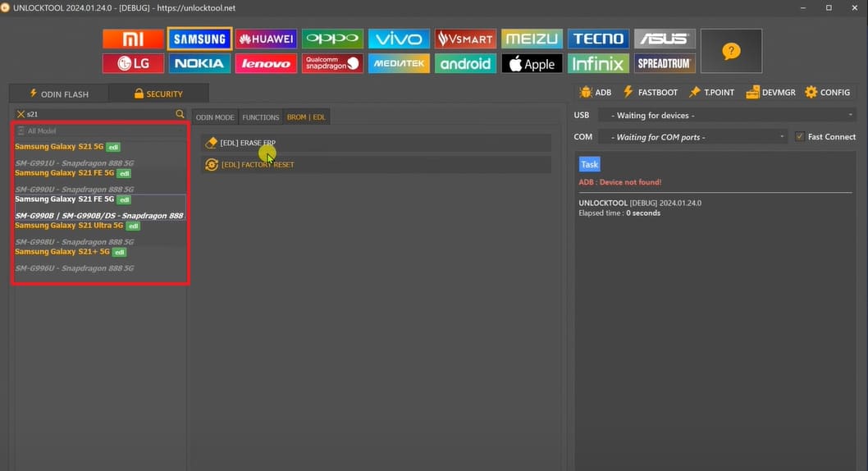Image resolution: width=868 pixels, height=471 pixels.
Task: Click the blue Task button
Action: coord(590,164)
